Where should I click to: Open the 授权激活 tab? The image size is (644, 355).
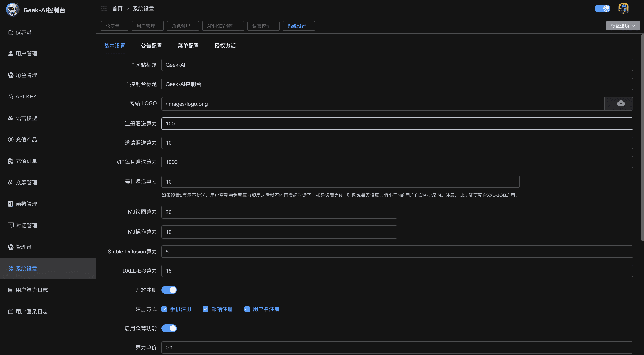[x=225, y=46]
